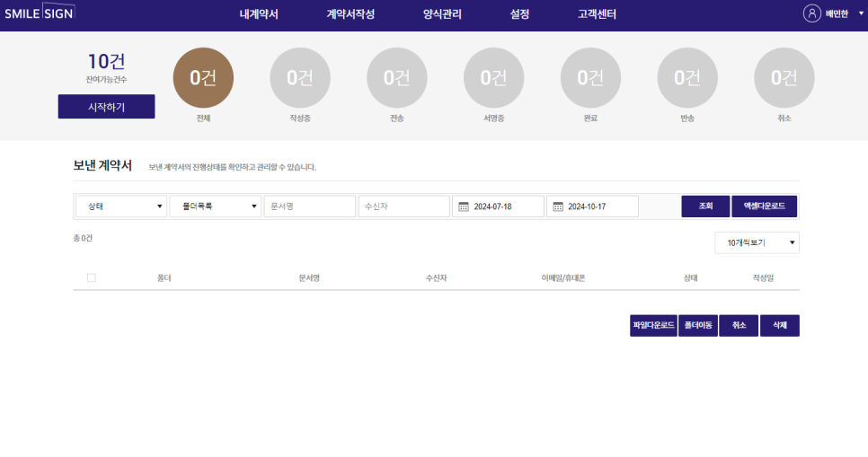
Task: Open the user profile avatar icon
Action: tap(811, 13)
